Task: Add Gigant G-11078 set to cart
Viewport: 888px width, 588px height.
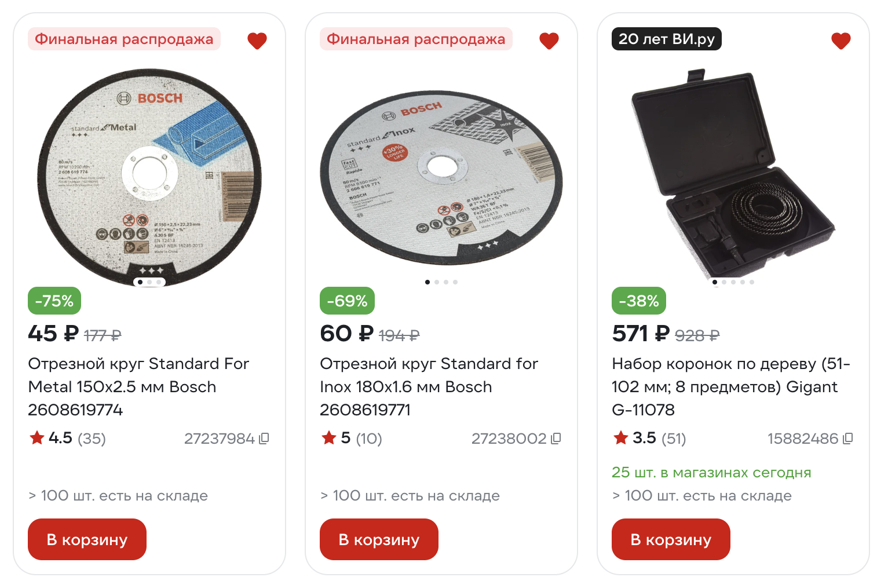Action: pyautogui.click(x=671, y=539)
